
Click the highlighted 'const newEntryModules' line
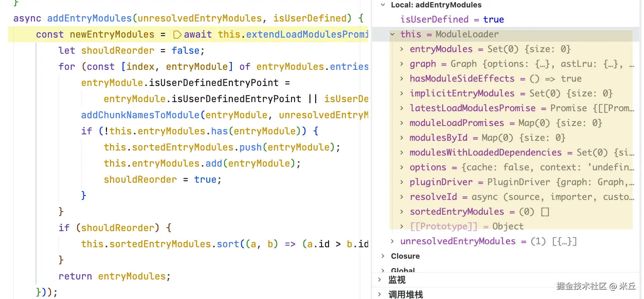pos(188,35)
